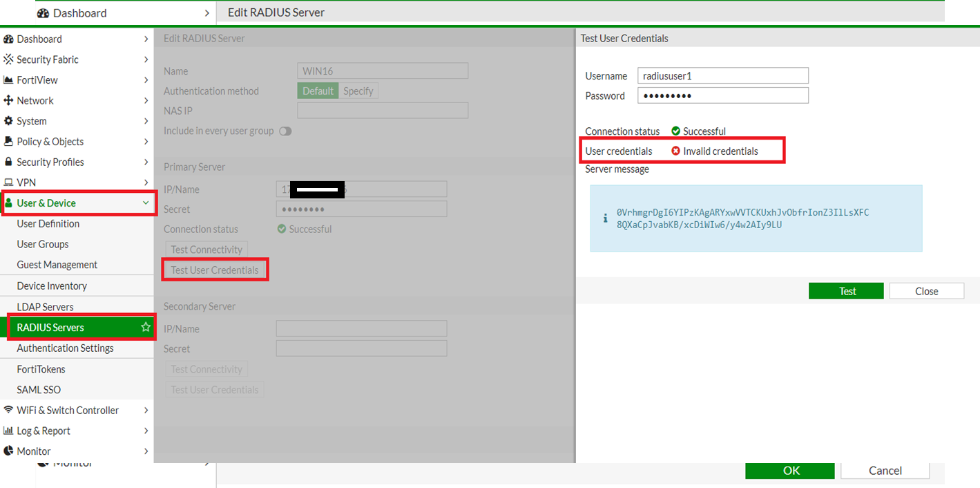Screen dimensions: 980x488
Task: Close the Test User Credentials panel
Action: (926, 291)
